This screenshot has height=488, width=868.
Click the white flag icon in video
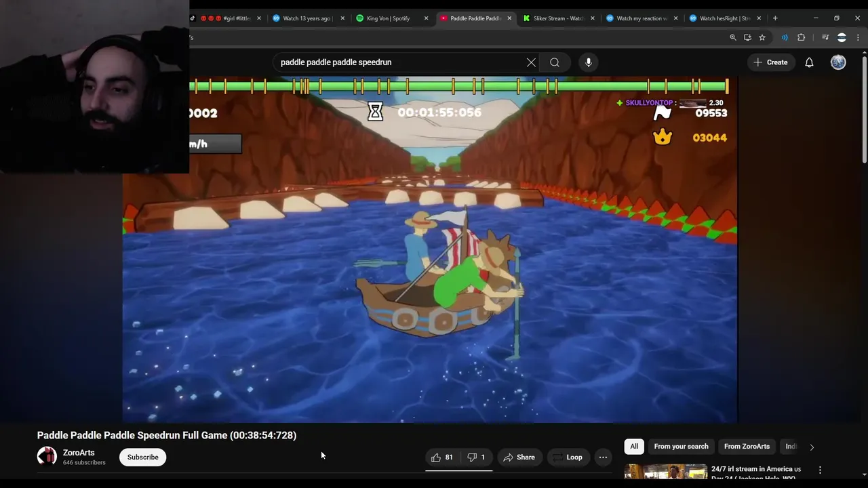pyautogui.click(x=662, y=113)
